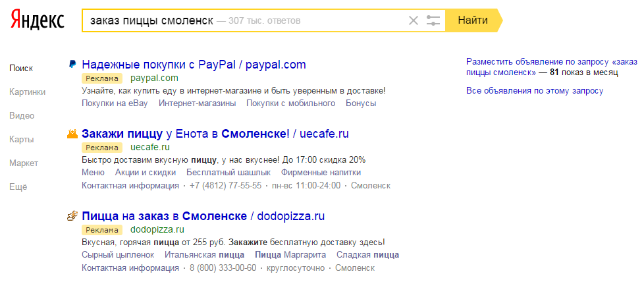Expand the Ещё menu item

tap(18, 187)
